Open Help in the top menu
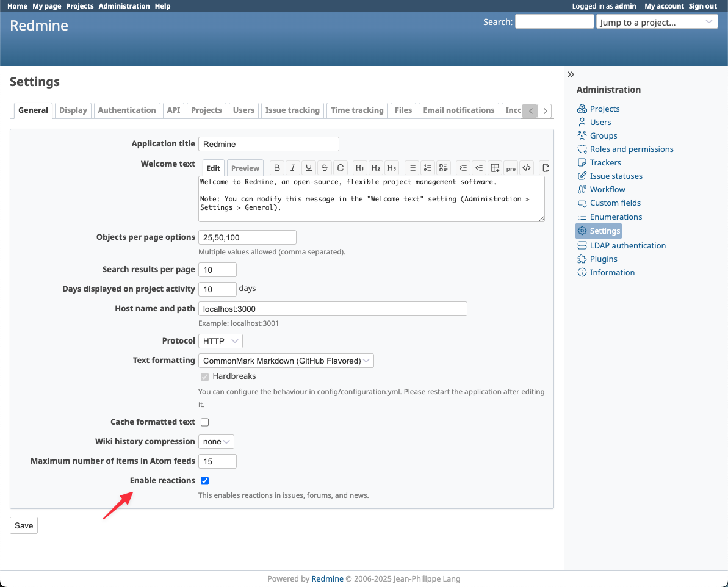 tap(162, 6)
